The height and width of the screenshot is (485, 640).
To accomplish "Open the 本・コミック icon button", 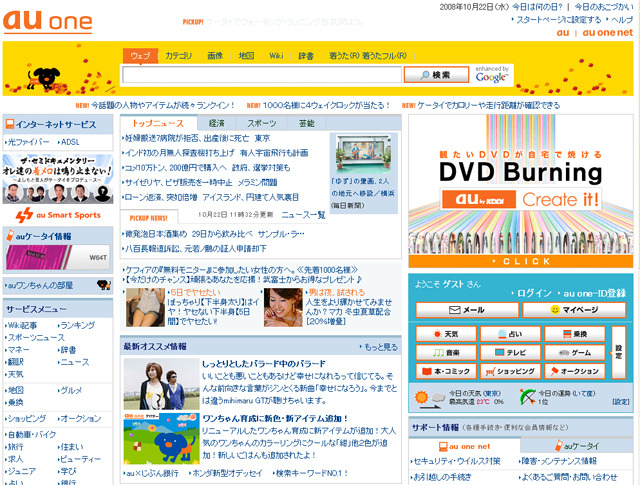I will click(446, 371).
